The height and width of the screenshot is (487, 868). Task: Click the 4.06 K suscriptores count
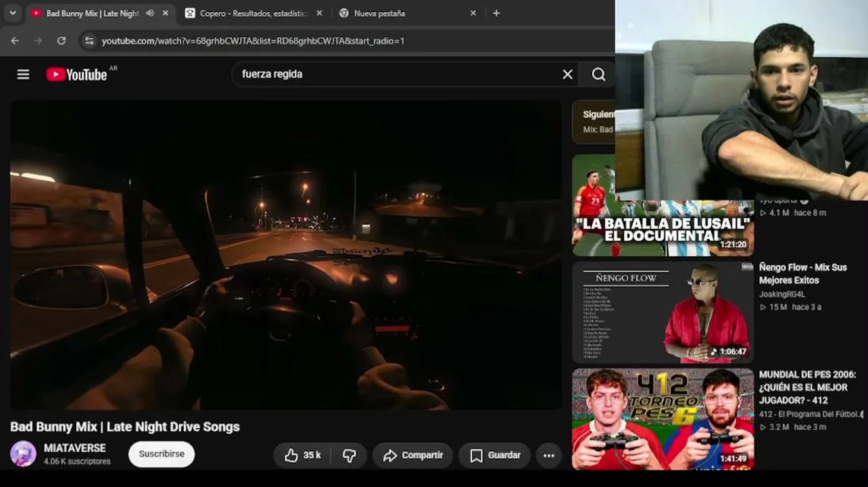click(x=77, y=461)
